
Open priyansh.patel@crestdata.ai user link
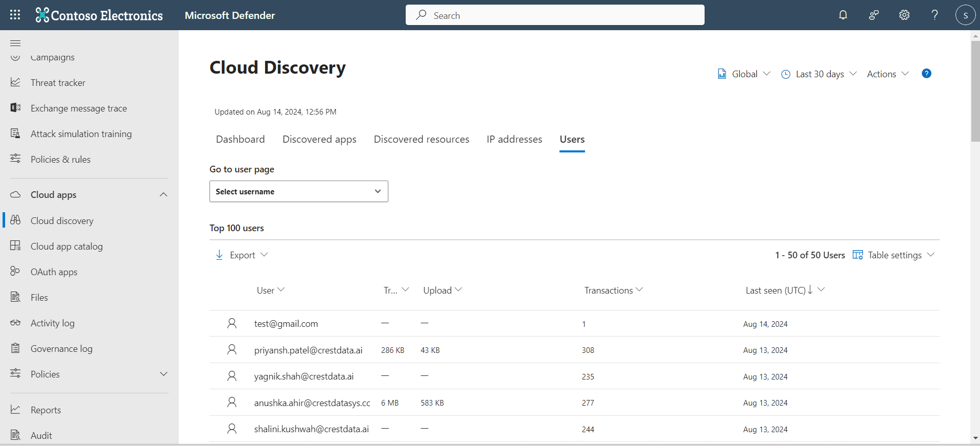click(x=308, y=350)
